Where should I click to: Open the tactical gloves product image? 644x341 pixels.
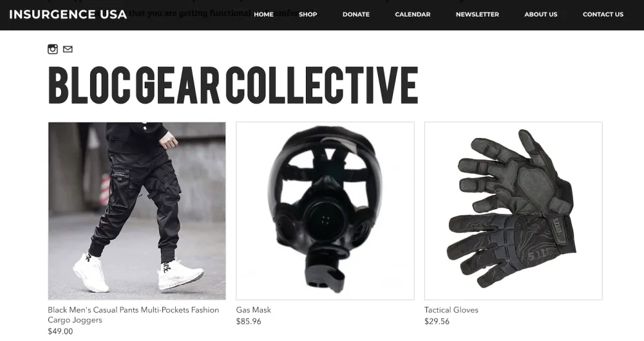(x=513, y=211)
